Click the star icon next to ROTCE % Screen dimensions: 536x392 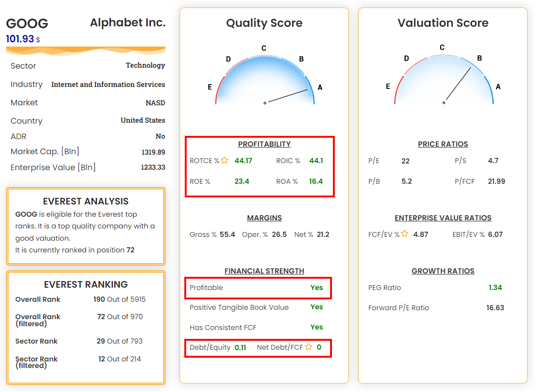point(225,160)
